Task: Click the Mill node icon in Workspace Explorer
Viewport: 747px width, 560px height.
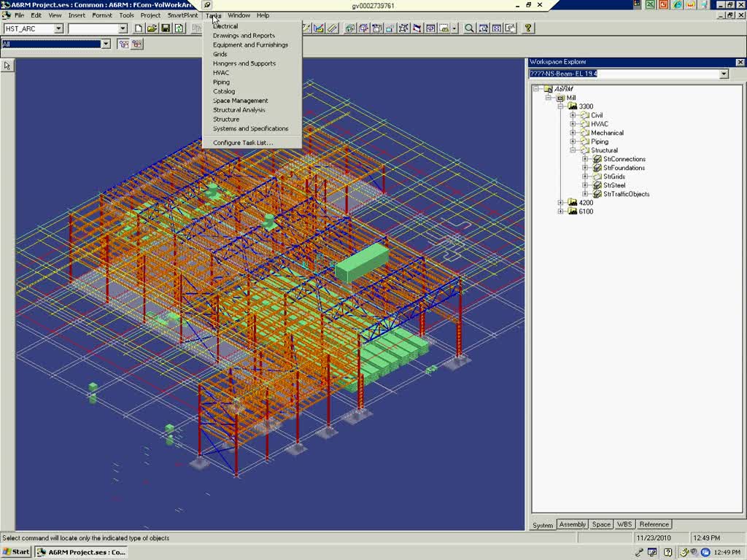Action: point(560,98)
